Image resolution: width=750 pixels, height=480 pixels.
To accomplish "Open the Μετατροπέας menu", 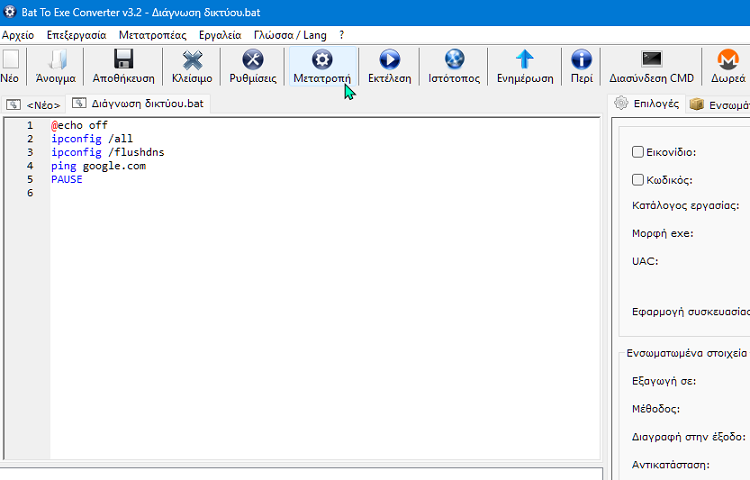I will 153,35.
